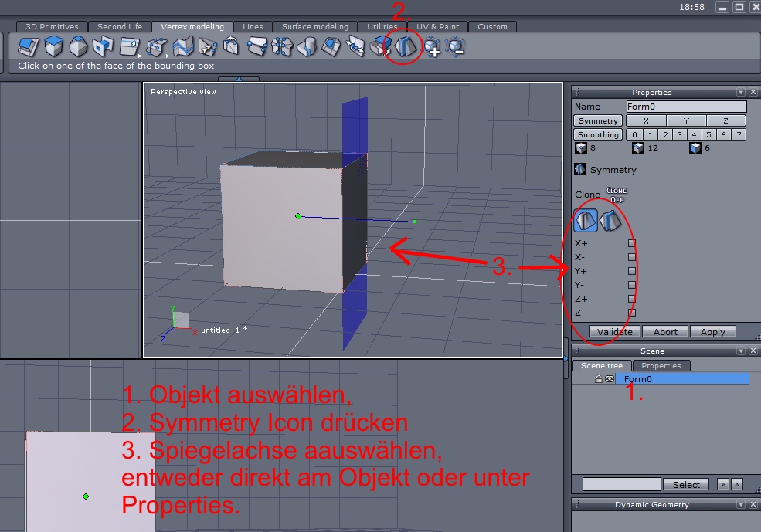Screen dimensions: 761x532
Task: Click the search field beside Select
Action: [x=622, y=484]
